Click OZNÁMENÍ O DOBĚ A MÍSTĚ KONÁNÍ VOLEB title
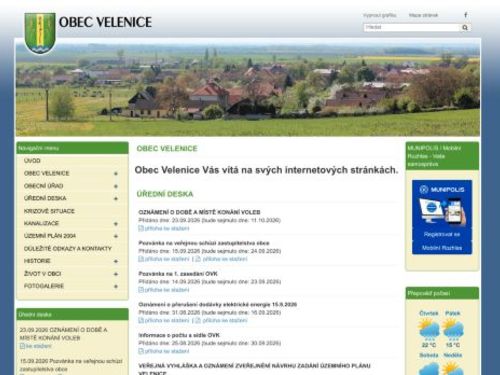This screenshot has height=375, width=500. [x=199, y=212]
